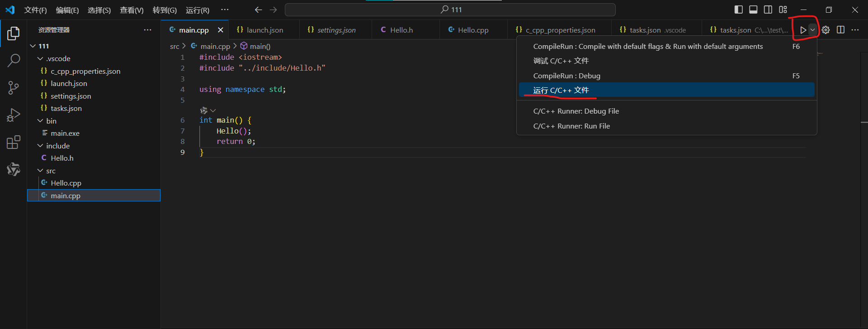Click the main() breadcrumb symbol
Viewport: 868px width, 329px height.
point(255,46)
